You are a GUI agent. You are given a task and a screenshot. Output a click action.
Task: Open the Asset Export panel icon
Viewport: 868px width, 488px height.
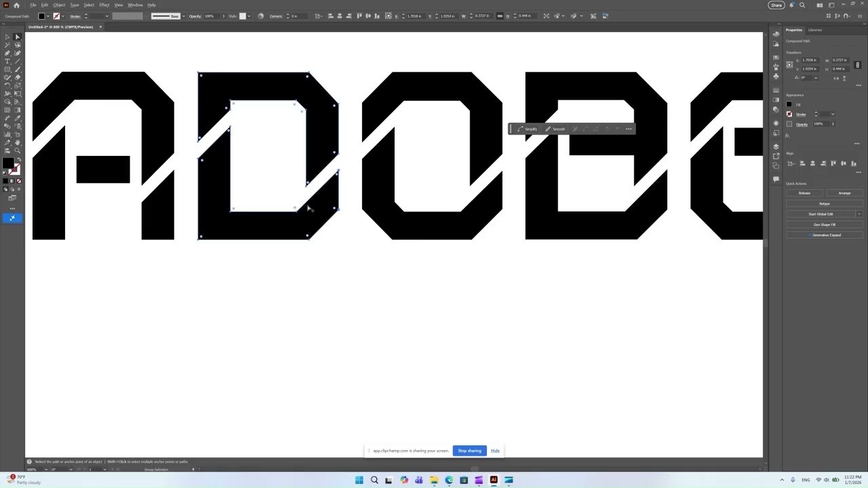click(x=776, y=156)
